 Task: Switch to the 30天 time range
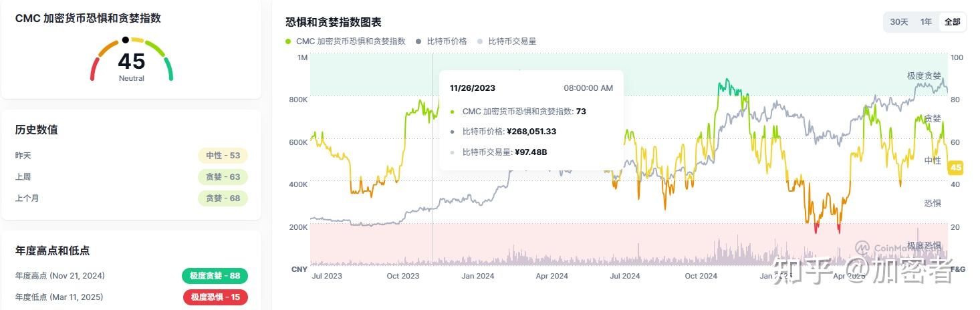click(899, 22)
